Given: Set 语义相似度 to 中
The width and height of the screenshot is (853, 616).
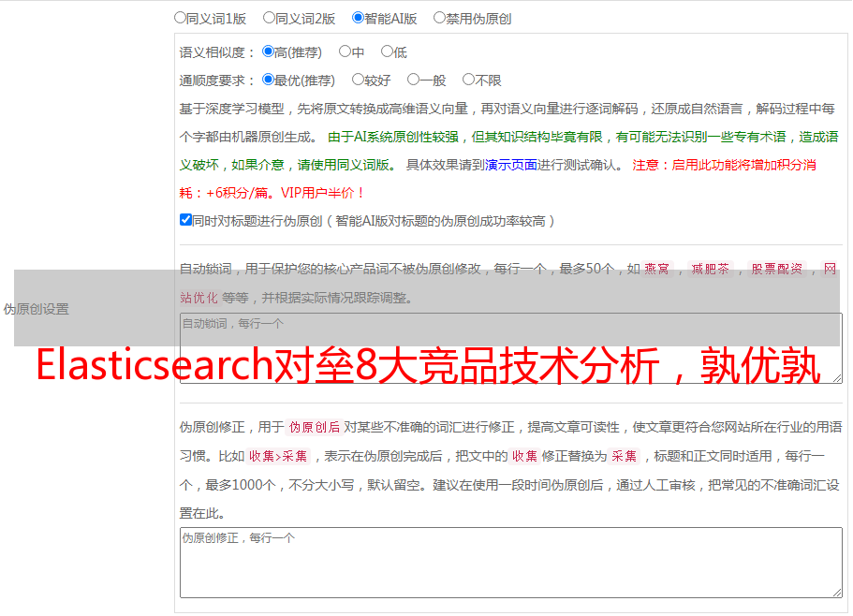Looking at the screenshot, I should point(345,51).
